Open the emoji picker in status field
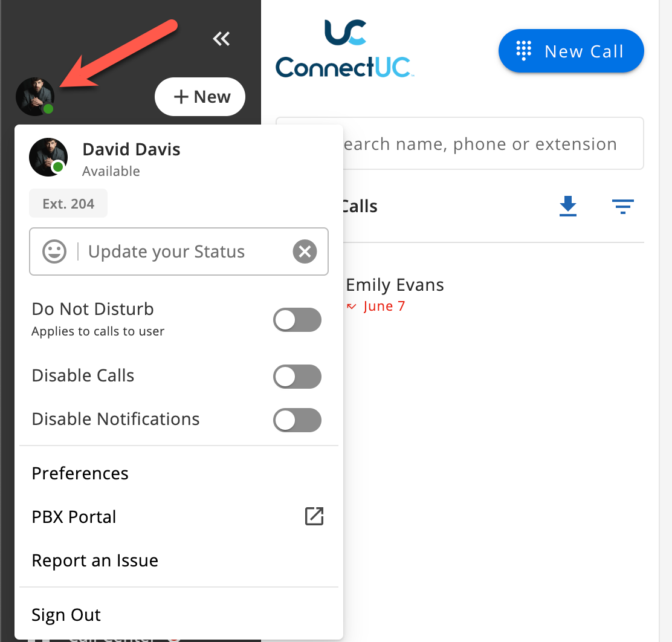The height and width of the screenshot is (642, 672). tap(54, 251)
